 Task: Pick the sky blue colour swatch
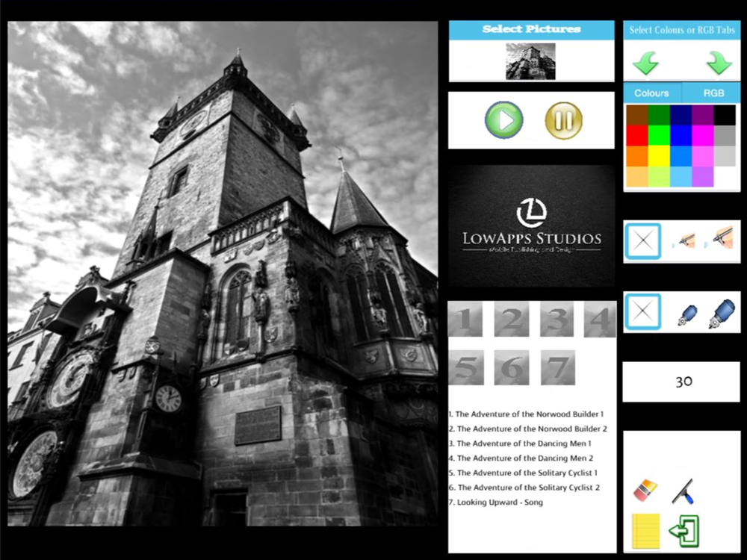tap(681, 177)
